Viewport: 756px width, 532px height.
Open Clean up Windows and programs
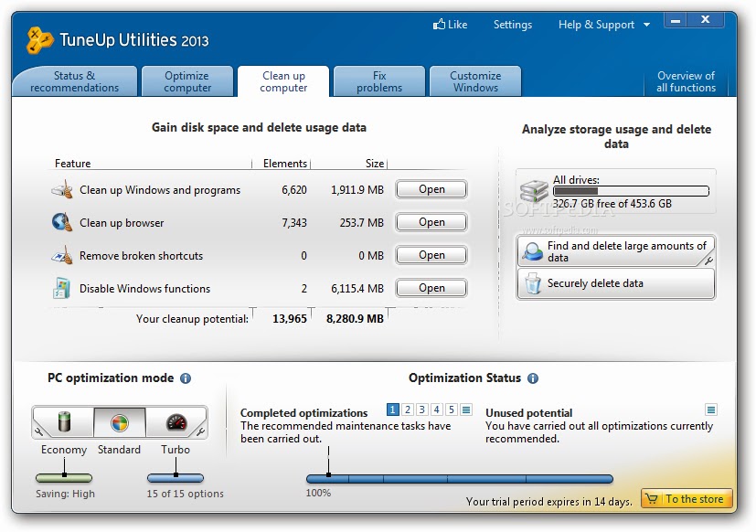(x=431, y=189)
